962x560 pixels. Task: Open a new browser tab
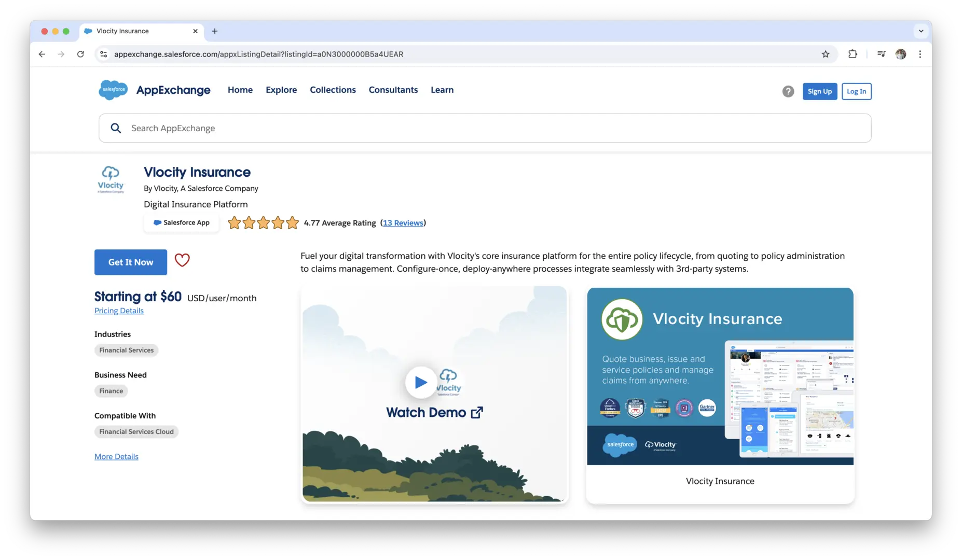214,31
